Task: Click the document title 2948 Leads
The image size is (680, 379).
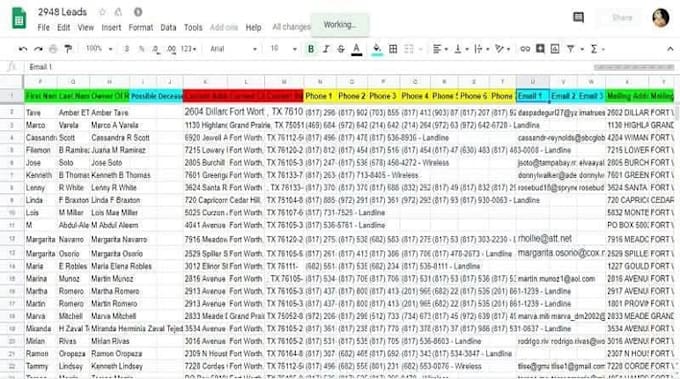Action: tap(62, 12)
